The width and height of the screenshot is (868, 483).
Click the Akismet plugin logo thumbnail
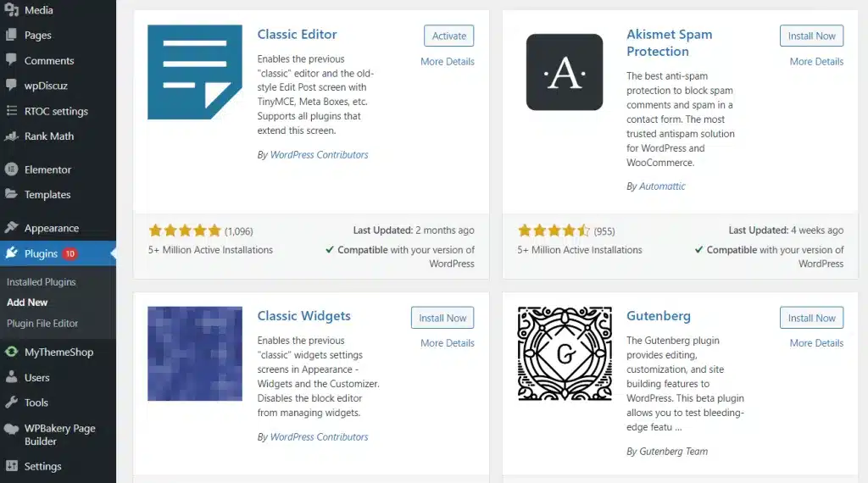[x=565, y=72]
